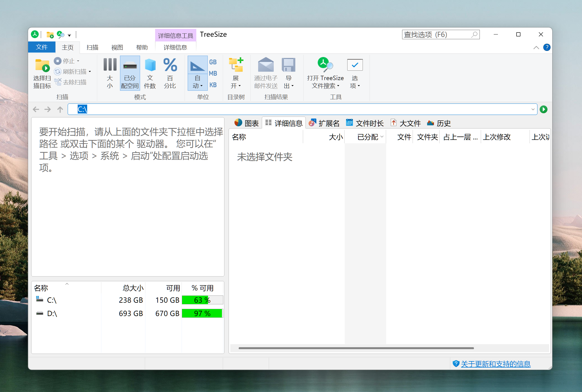The width and height of the screenshot is (582, 392).
Task: Start scan with green play button
Action: 544,109
